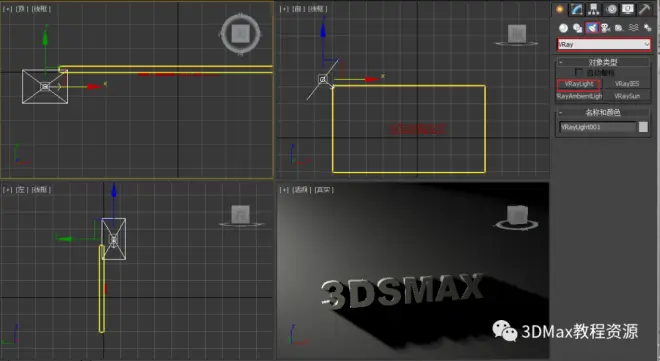Click the ViewCube in the Top viewport
Screen dimensions: 660x361
coord(241,34)
